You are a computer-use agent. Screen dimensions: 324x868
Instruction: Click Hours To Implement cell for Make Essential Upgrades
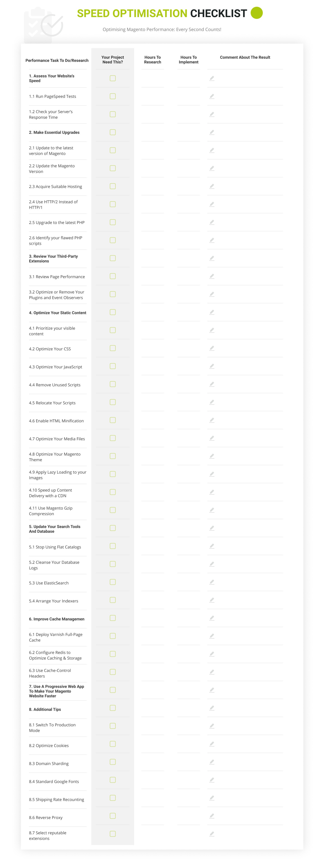189,132
